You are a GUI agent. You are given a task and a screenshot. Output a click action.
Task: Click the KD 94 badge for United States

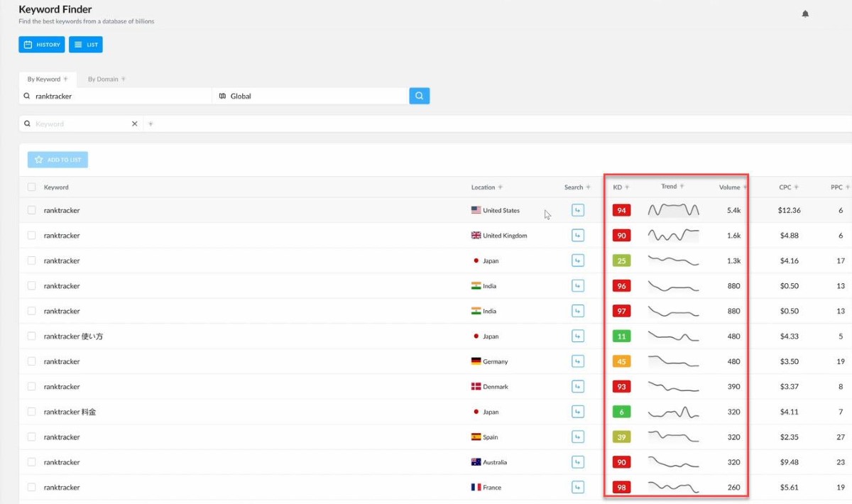click(x=621, y=210)
